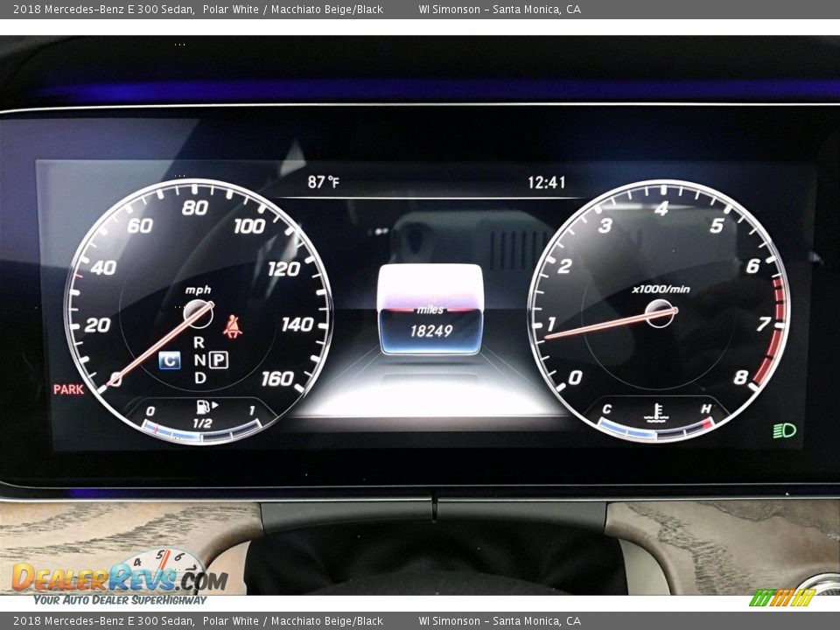Click the H label on temperature gauge
This screenshot has width=840, height=630.
pos(706,409)
